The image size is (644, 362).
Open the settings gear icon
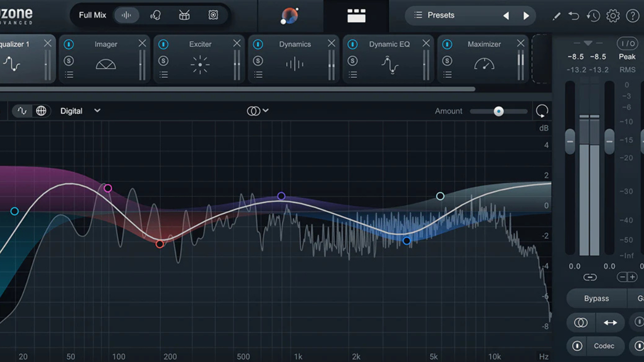(613, 16)
